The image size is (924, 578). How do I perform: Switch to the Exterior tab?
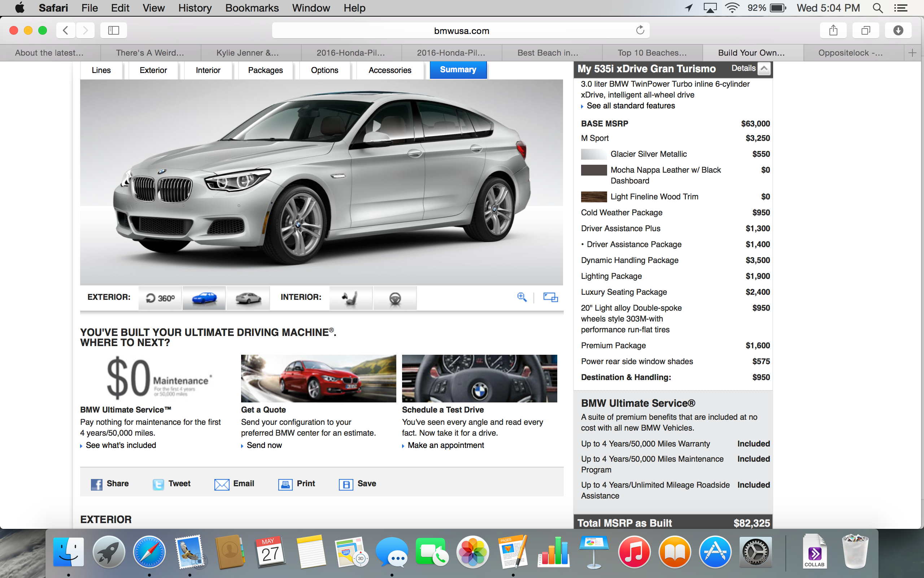(x=153, y=70)
